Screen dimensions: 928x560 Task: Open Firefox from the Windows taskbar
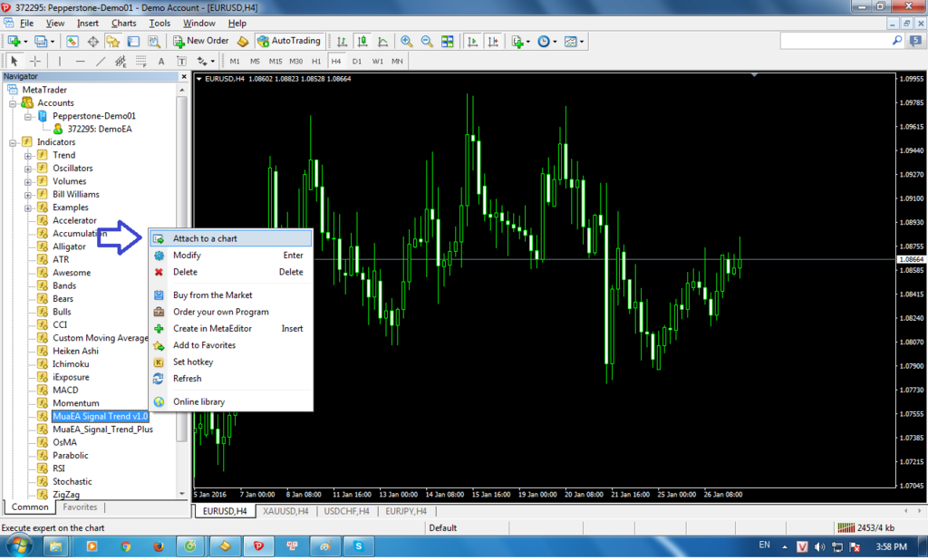(x=159, y=546)
